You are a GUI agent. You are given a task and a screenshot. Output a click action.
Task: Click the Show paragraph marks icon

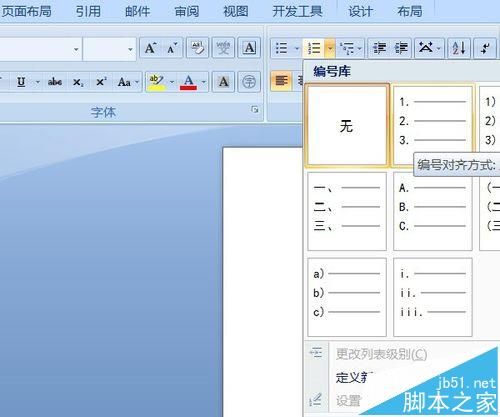485,49
